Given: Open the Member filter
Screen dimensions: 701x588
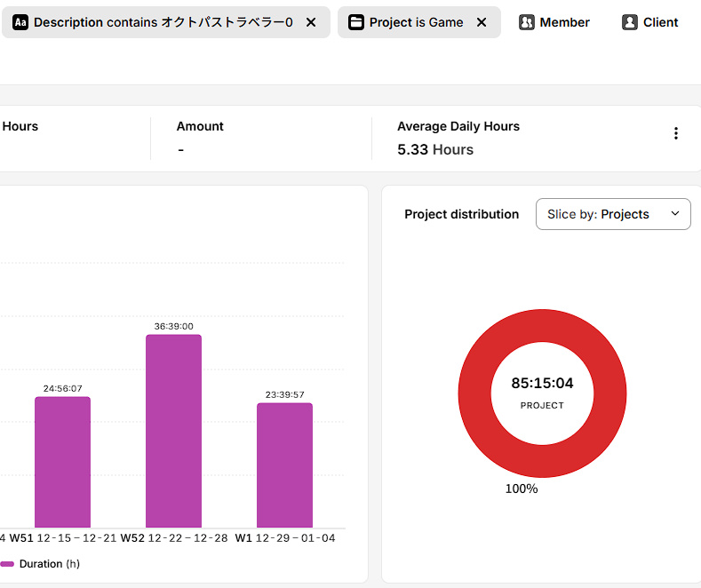Looking at the screenshot, I should pos(563,22).
